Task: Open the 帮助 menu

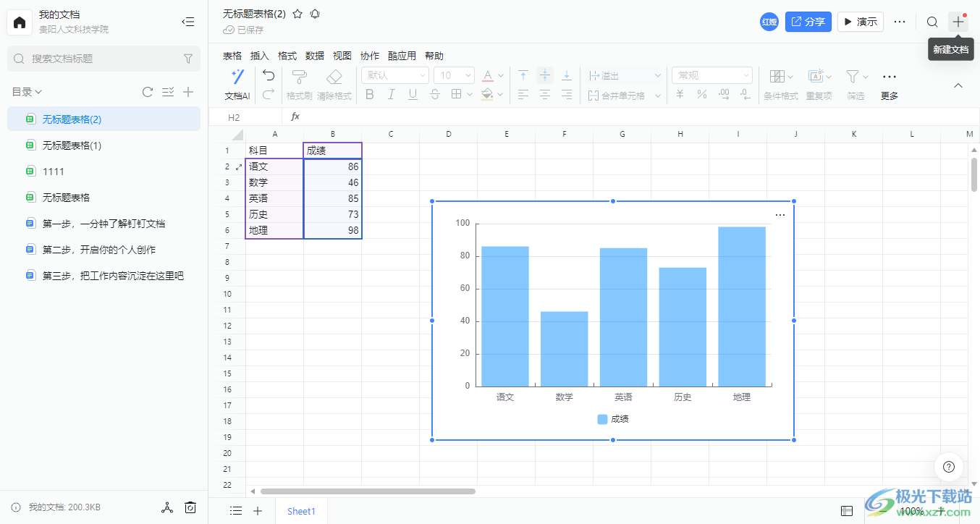Action: coord(434,56)
